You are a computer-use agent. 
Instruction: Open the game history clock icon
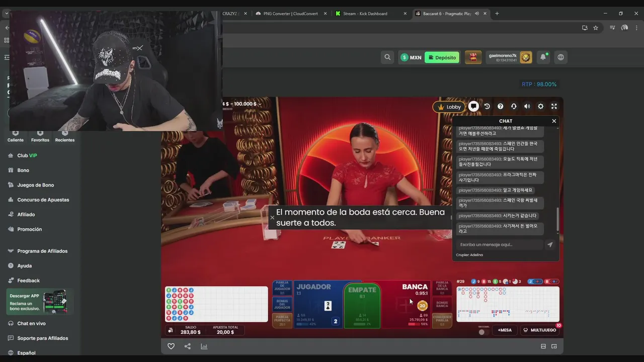(x=487, y=106)
